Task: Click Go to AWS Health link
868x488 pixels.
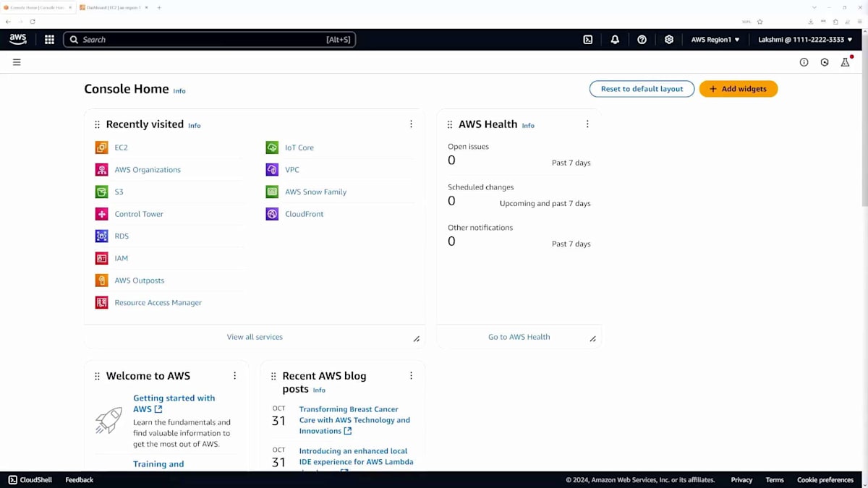Action: pyautogui.click(x=519, y=337)
